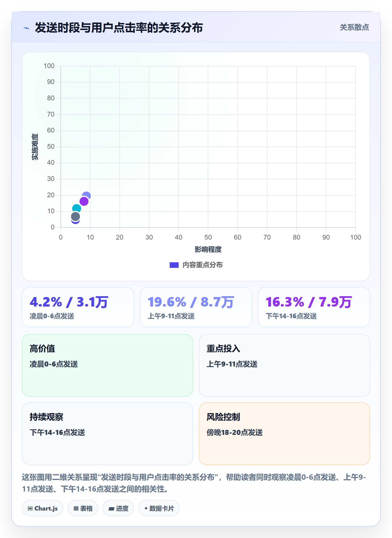Viewport: 392px width, 538px height.
Task: Click the title 发送时段与用户点击率的关系分布
Action: [119, 28]
